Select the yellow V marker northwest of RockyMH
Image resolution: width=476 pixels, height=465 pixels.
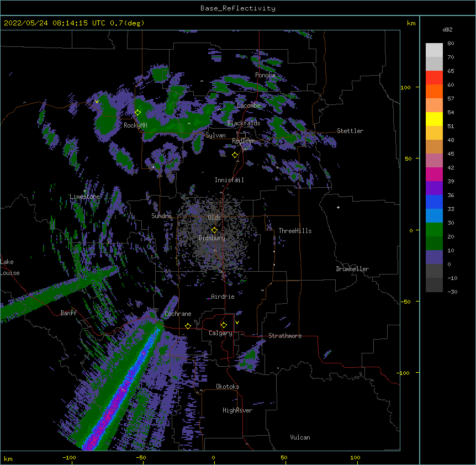(x=97, y=102)
